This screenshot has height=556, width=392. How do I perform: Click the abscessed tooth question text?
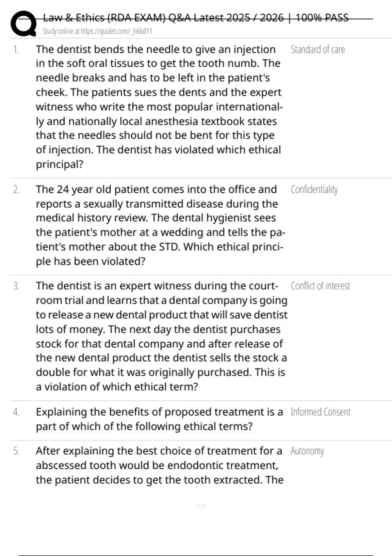[159, 465]
